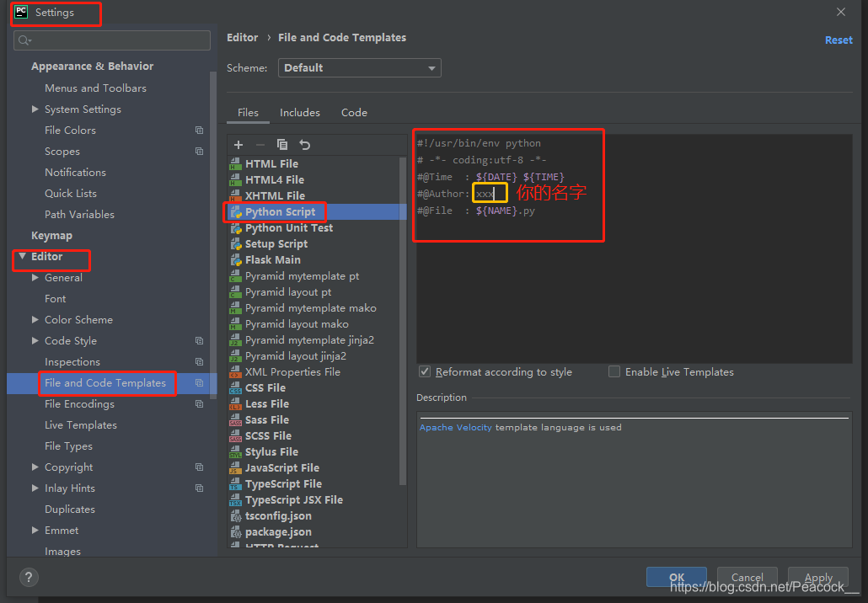Click the XHTML File template icon

click(236, 196)
